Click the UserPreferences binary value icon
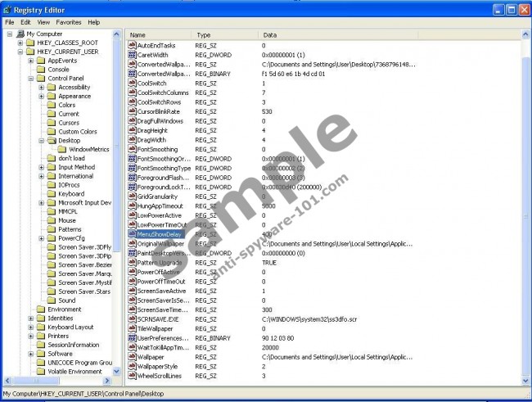Viewport: 532px width, 402px height. (x=131, y=338)
